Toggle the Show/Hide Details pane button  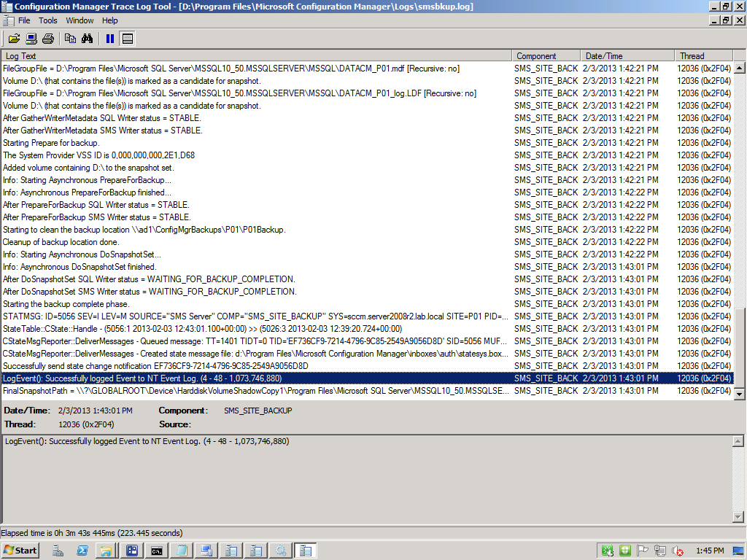click(x=127, y=39)
